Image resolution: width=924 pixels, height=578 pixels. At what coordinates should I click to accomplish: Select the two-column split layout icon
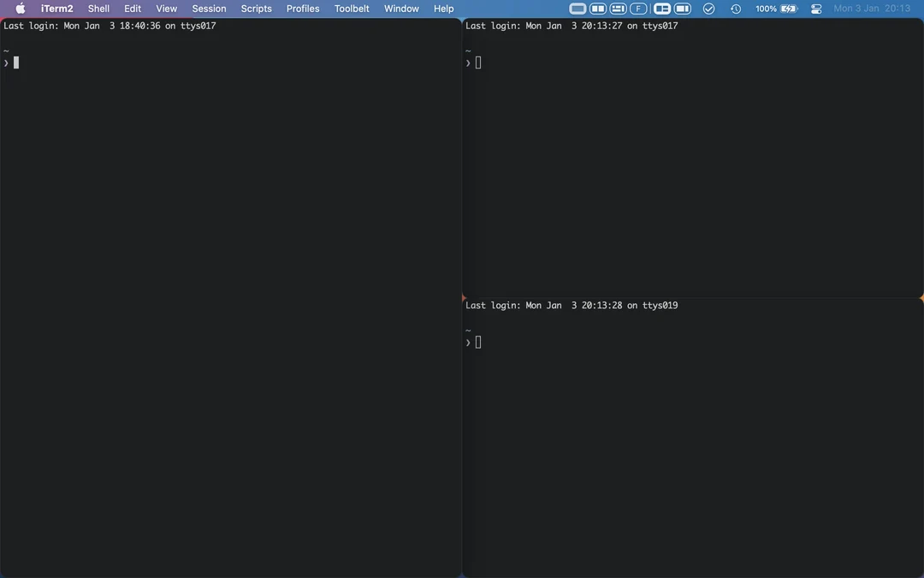[x=598, y=8]
